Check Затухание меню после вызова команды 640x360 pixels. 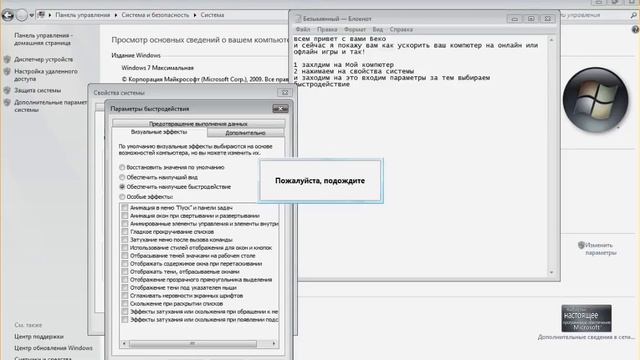pos(125,240)
